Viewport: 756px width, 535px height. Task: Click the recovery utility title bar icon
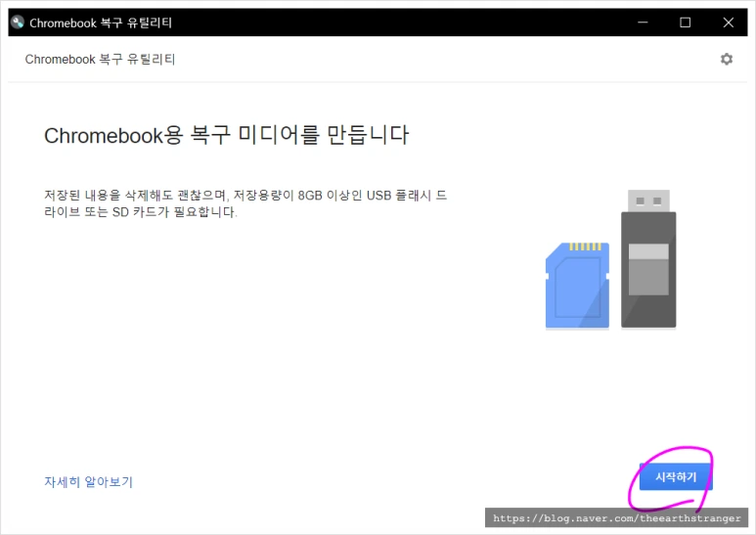[x=18, y=22]
